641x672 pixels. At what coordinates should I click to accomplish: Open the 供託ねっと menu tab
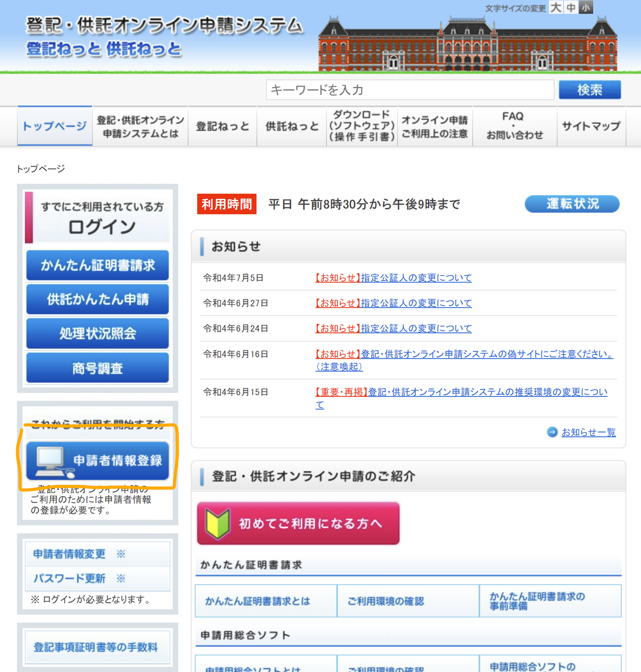(292, 127)
